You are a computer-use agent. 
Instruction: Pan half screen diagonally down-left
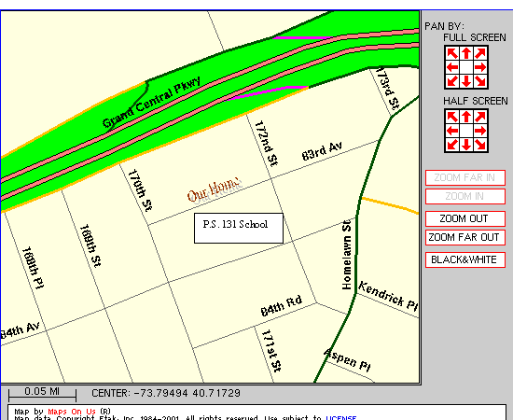[x=452, y=145]
